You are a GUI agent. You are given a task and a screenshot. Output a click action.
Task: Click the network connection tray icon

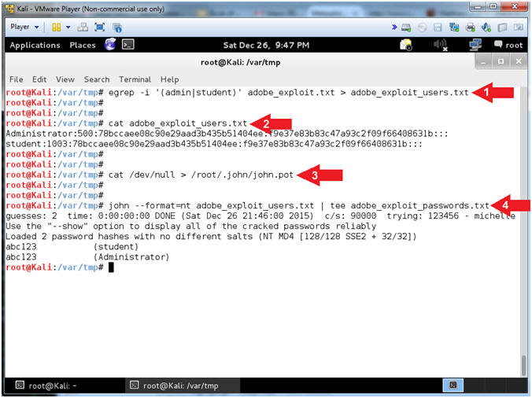click(475, 45)
